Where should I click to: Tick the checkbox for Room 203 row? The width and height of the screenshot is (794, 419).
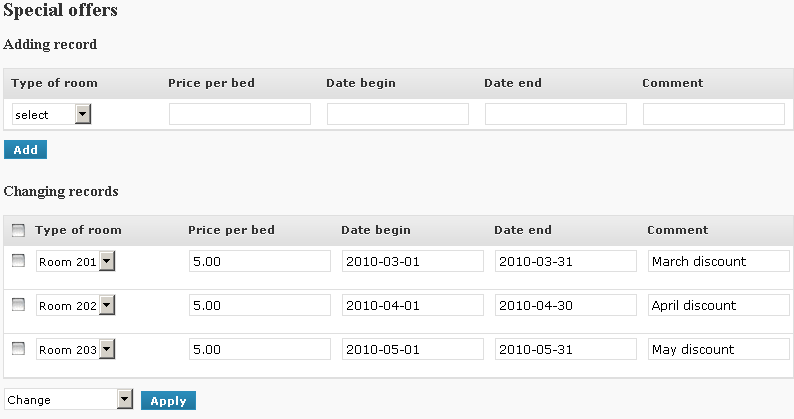coord(18,349)
